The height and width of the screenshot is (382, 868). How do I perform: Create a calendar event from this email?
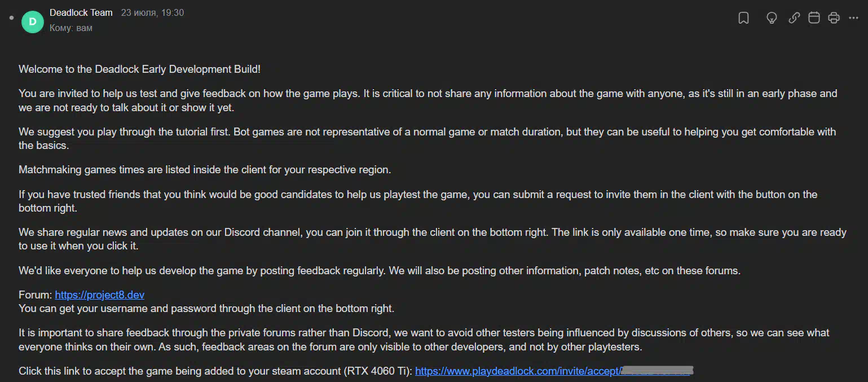click(x=814, y=18)
